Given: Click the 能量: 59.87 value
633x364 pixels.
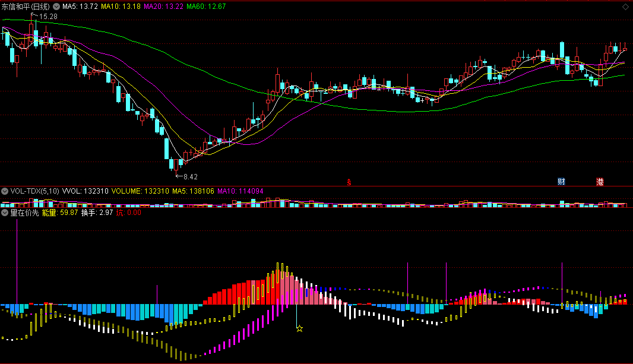Looking at the screenshot, I should pyautogui.click(x=60, y=213).
